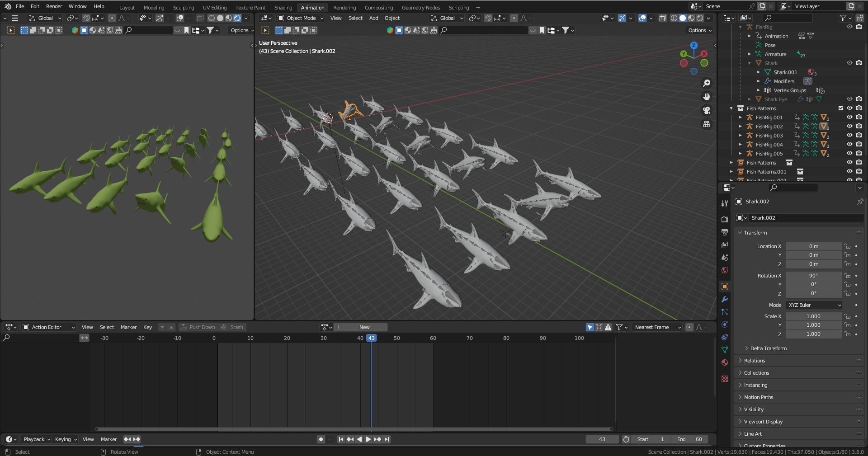
Task: Open the Object Constraints properties tab icon
Action: pyautogui.click(x=725, y=337)
